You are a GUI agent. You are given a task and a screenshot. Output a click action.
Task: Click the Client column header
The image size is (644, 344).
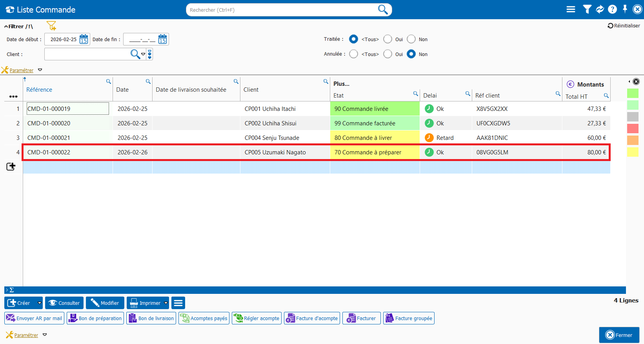click(x=251, y=90)
